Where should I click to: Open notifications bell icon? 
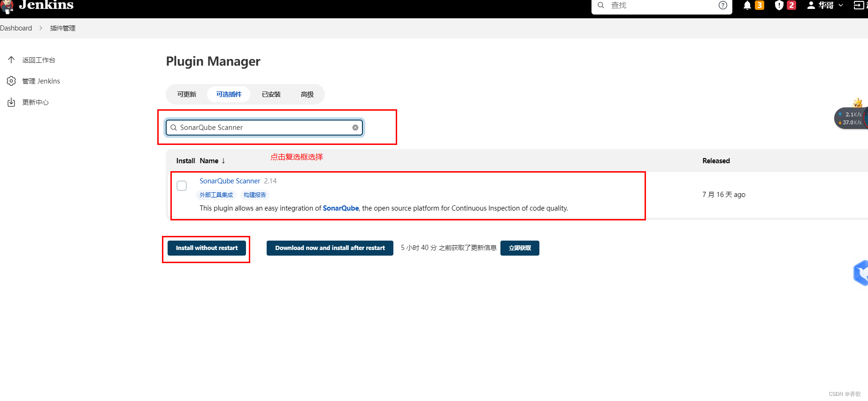(x=747, y=5)
